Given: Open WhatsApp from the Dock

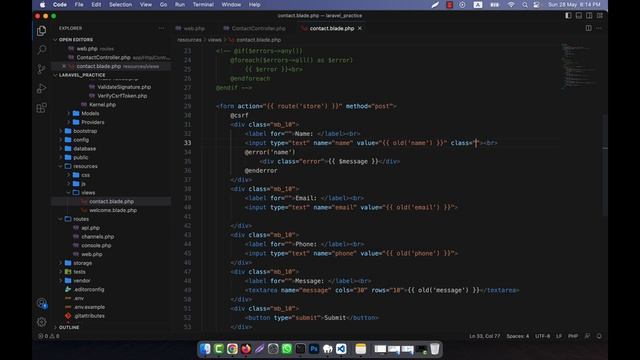Looking at the screenshot, I should [287, 349].
